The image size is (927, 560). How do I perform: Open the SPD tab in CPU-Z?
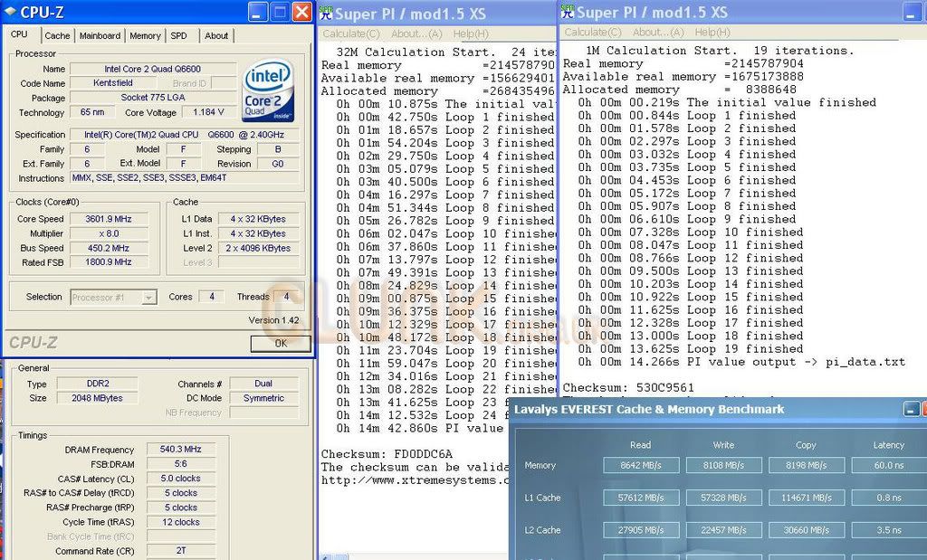[x=178, y=35]
